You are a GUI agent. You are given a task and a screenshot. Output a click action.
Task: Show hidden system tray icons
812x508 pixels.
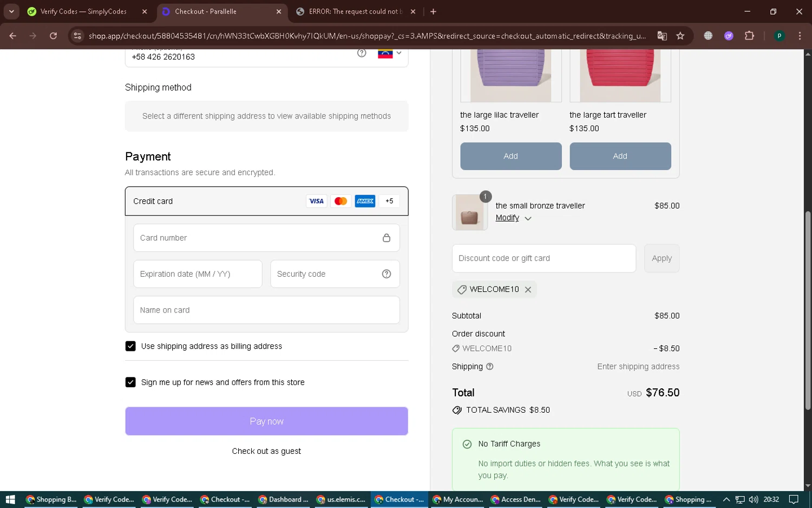click(726, 499)
